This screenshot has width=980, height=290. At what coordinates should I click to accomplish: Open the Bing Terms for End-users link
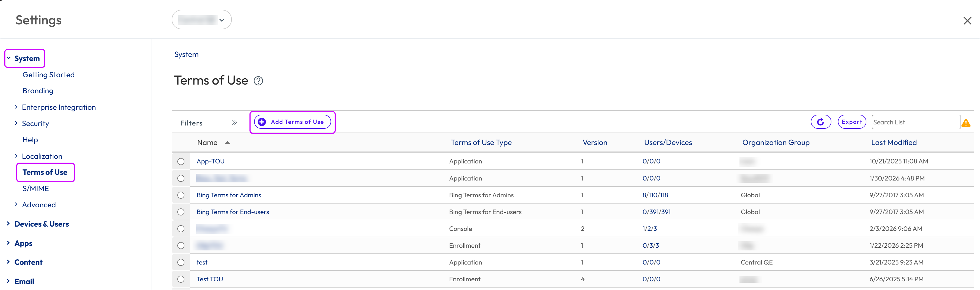coord(232,212)
